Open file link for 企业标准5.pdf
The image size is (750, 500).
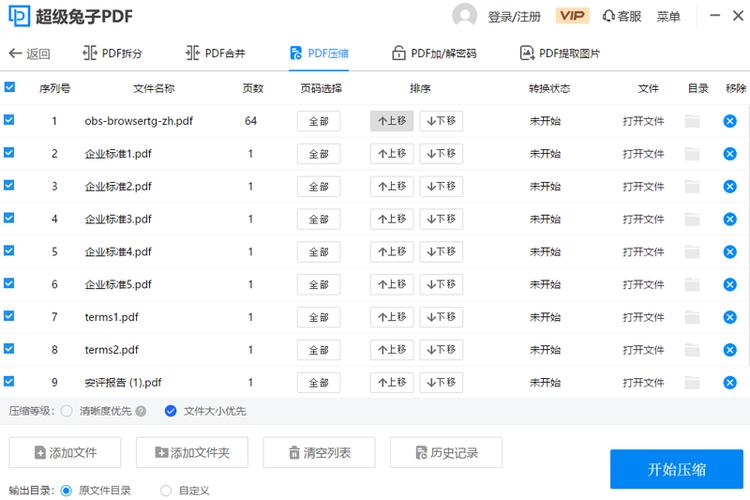[643, 284]
